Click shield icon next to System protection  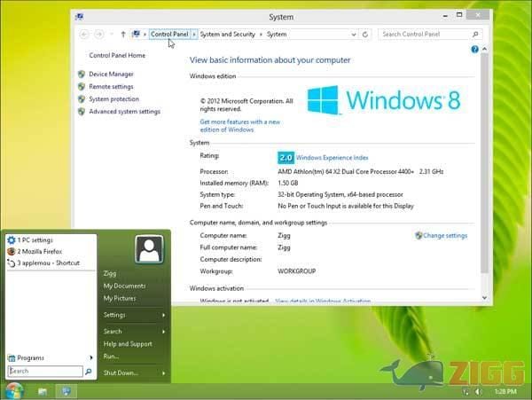click(x=82, y=99)
